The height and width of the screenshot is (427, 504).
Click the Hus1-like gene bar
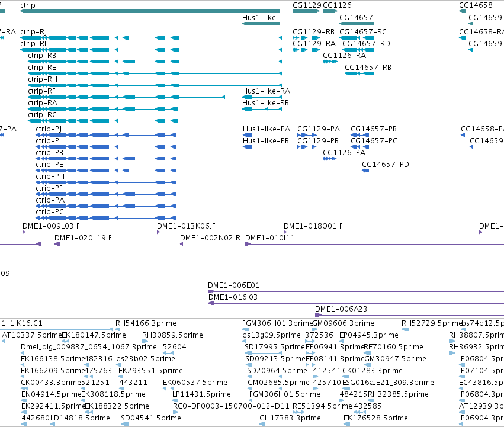click(x=261, y=24)
